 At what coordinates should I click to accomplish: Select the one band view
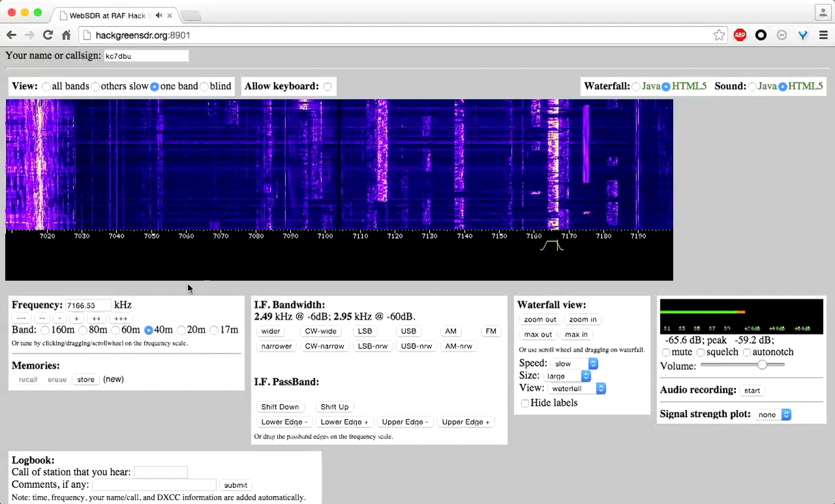pyautogui.click(x=154, y=87)
